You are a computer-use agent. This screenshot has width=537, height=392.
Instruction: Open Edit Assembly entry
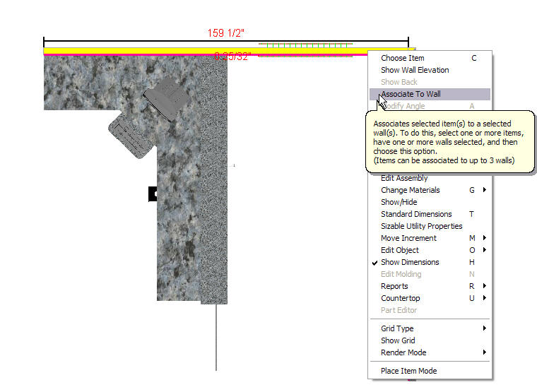(x=430, y=179)
